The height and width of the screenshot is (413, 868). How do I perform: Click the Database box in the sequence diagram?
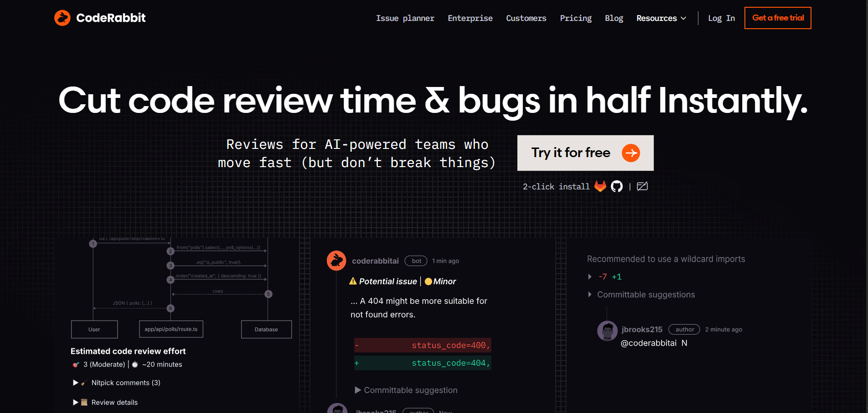tap(266, 329)
